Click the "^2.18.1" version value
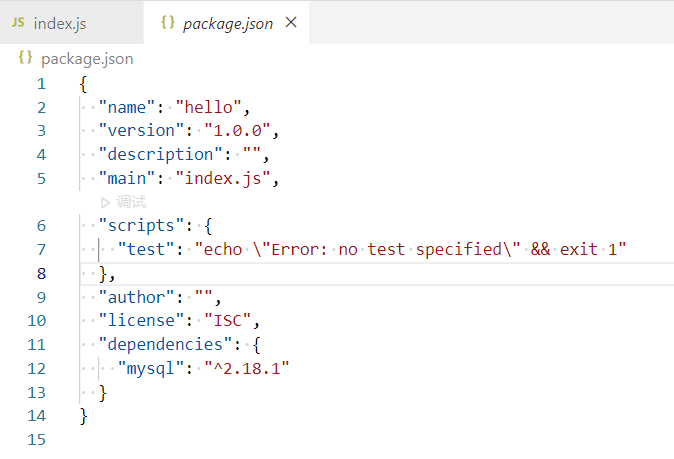The width and height of the screenshot is (674, 459). click(x=246, y=369)
